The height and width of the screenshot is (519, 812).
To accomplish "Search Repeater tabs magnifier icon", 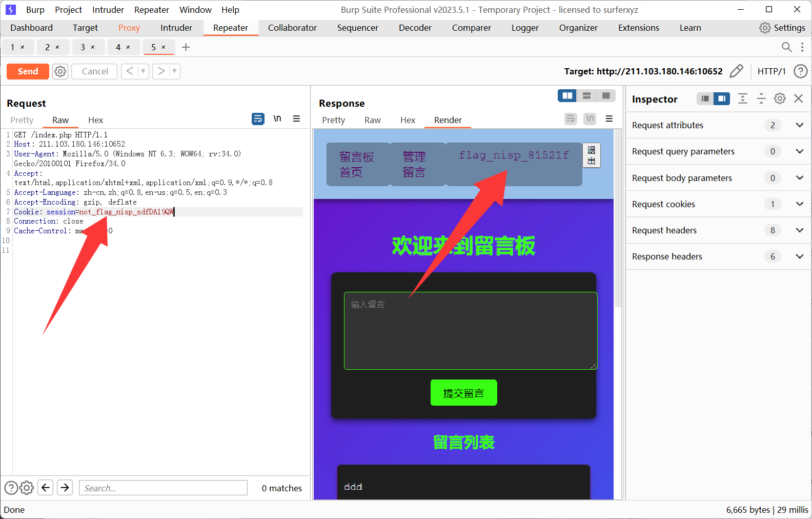I will point(786,47).
